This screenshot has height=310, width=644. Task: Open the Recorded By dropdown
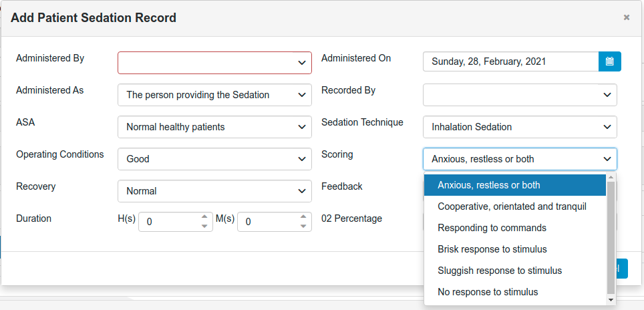[520, 95]
